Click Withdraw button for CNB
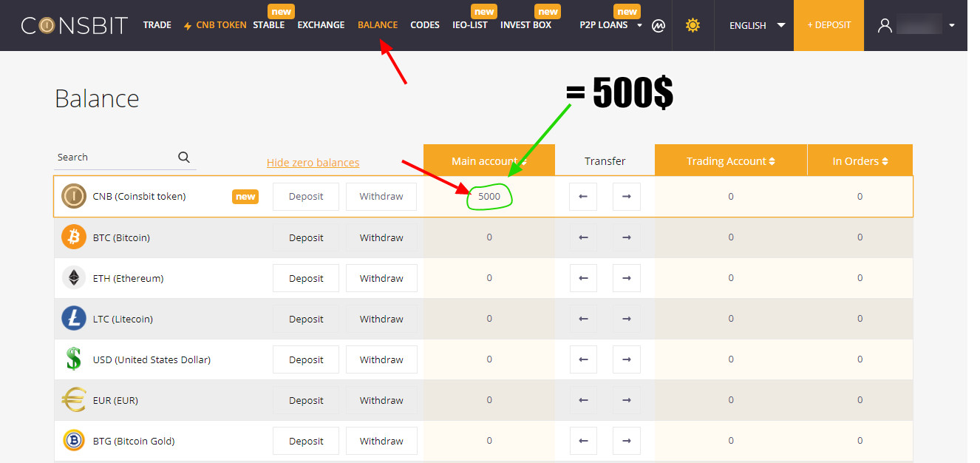The image size is (980, 463). pyautogui.click(x=381, y=197)
